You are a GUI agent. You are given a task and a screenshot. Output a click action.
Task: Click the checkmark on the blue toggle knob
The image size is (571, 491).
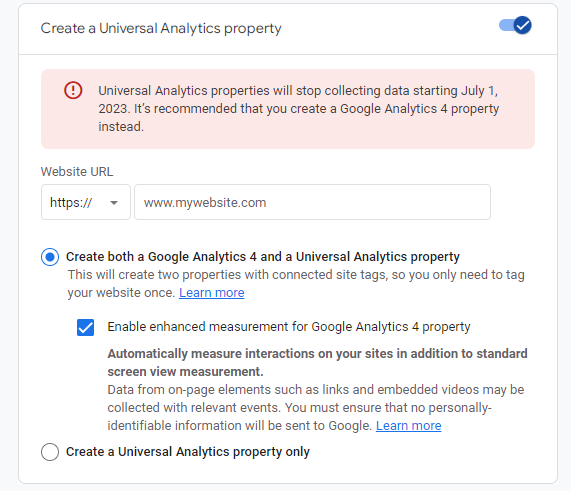523,25
